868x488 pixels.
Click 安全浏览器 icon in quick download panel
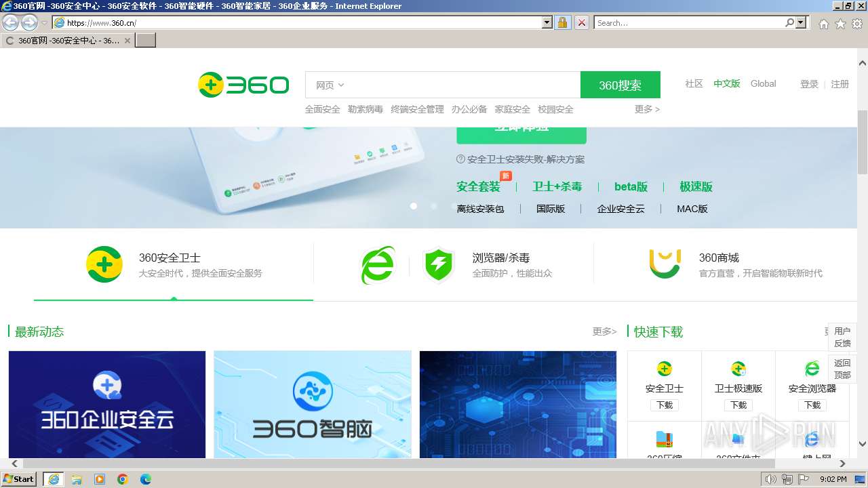[x=812, y=369]
